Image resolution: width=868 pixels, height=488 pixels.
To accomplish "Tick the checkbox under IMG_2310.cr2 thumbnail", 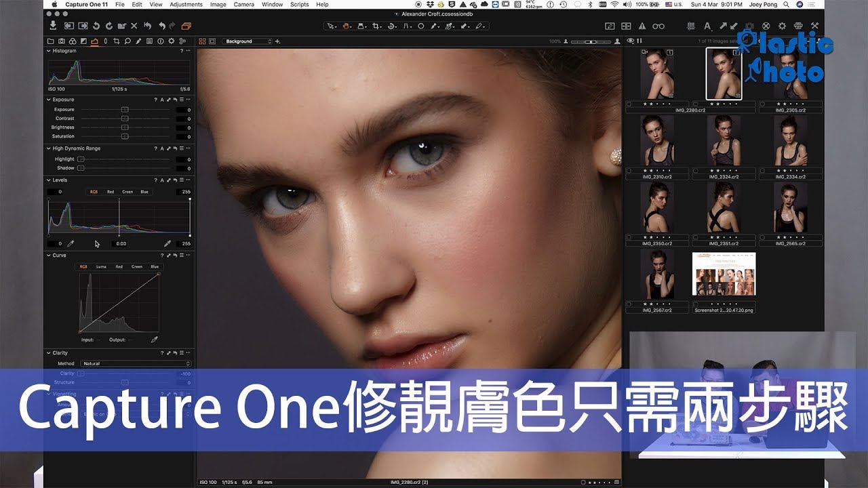I will tap(629, 170).
